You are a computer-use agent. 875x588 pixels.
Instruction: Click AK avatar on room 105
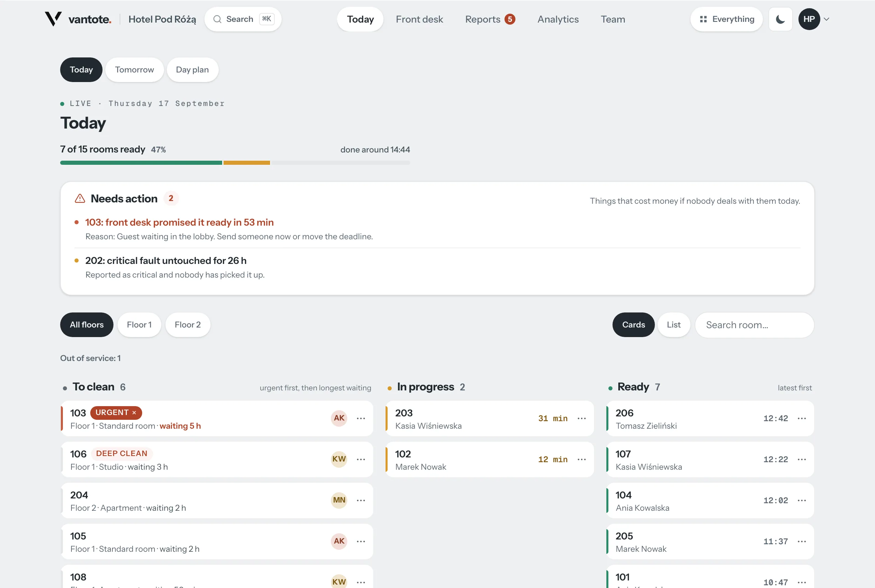coord(339,541)
